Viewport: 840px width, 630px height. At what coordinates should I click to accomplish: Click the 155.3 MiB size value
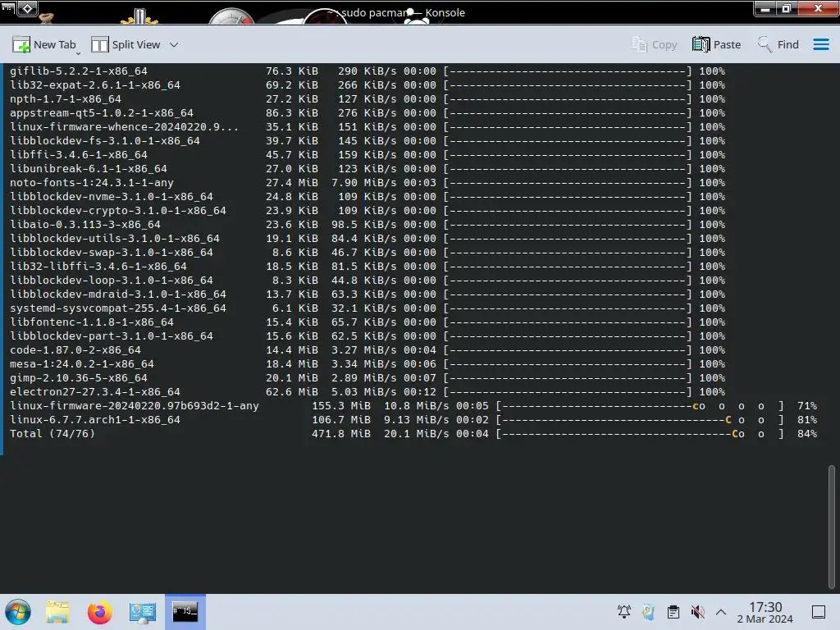click(x=341, y=405)
